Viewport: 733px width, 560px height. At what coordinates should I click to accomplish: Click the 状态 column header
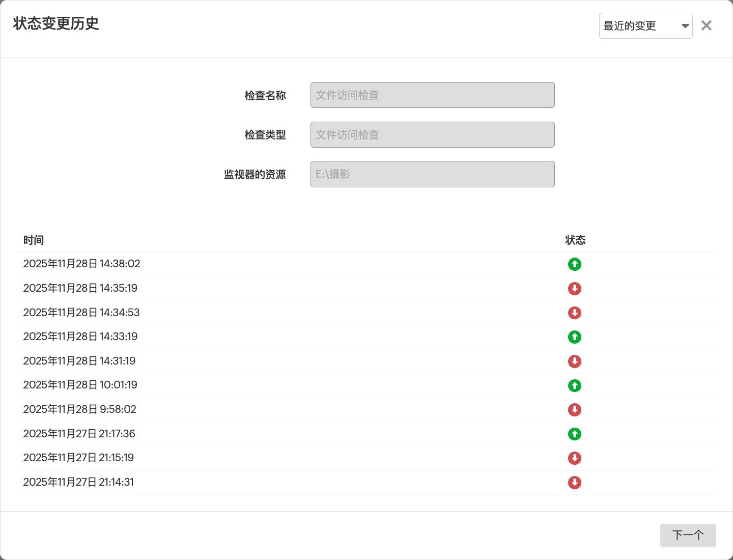pyautogui.click(x=575, y=240)
